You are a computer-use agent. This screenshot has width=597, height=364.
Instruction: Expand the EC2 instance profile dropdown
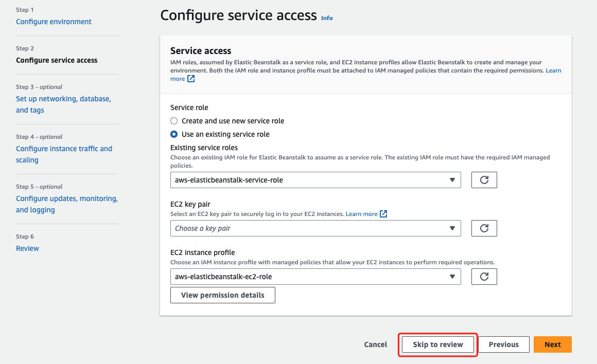315,277
